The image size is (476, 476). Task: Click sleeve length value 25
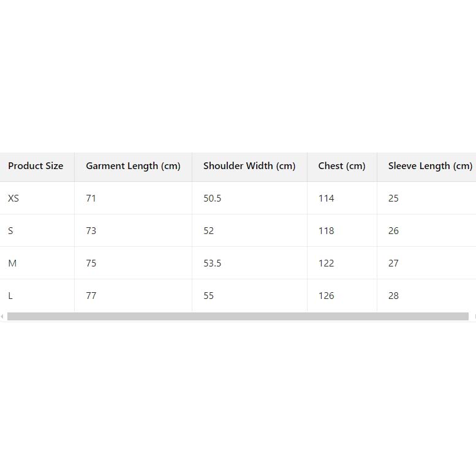click(393, 198)
